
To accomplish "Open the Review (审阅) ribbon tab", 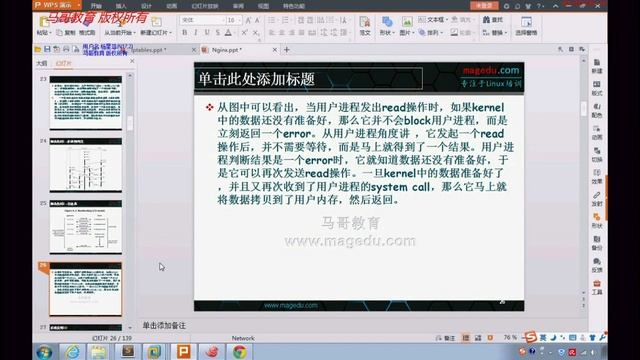I will 238,6.
